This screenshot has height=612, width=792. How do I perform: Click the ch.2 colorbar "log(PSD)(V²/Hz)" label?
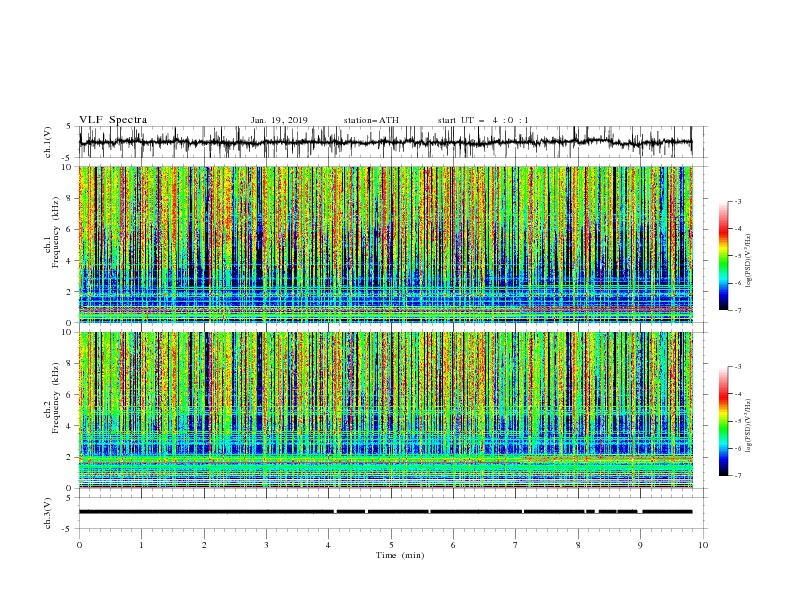tap(748, 426)
